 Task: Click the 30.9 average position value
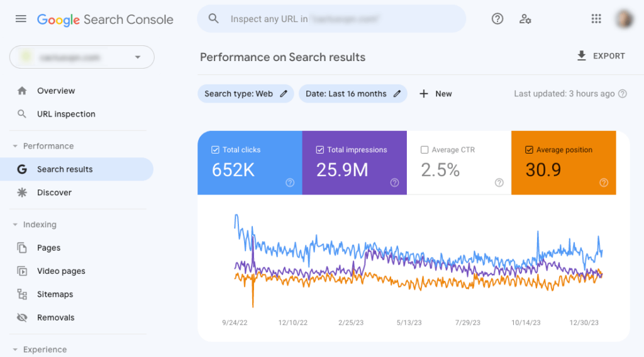coord(543,170)
